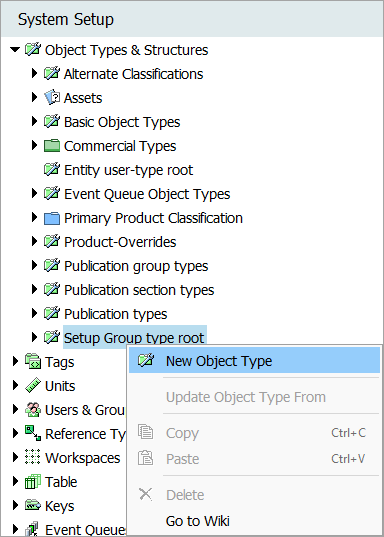Select the Product-Overrides tree item
Screen dimensions: 384x537
click(x=120, y=242)
